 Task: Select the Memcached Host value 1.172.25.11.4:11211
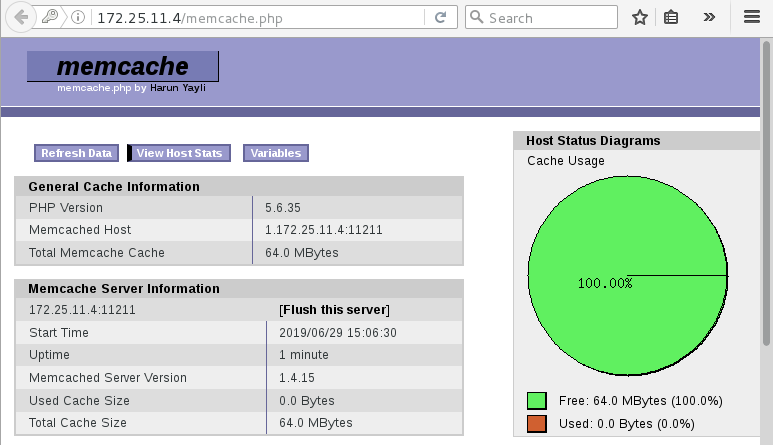point(324,230)
